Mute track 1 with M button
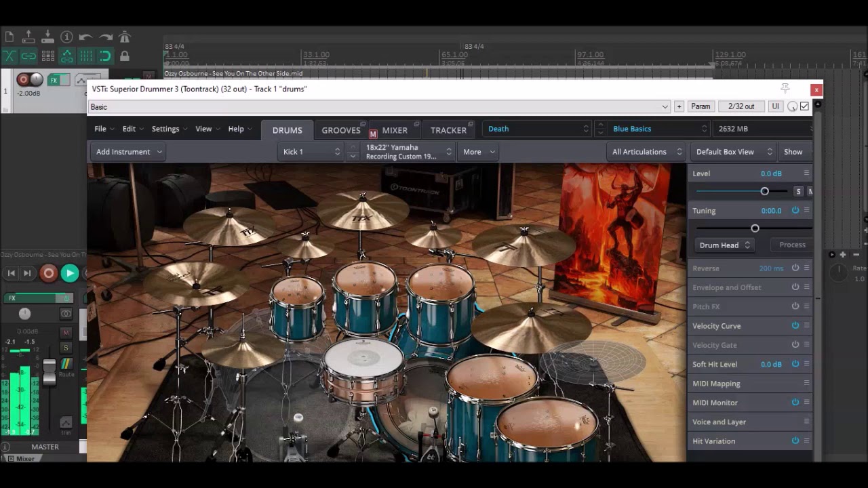Image resolution: width=868 pixels, height=488 pixels. [x=148, y=77]
